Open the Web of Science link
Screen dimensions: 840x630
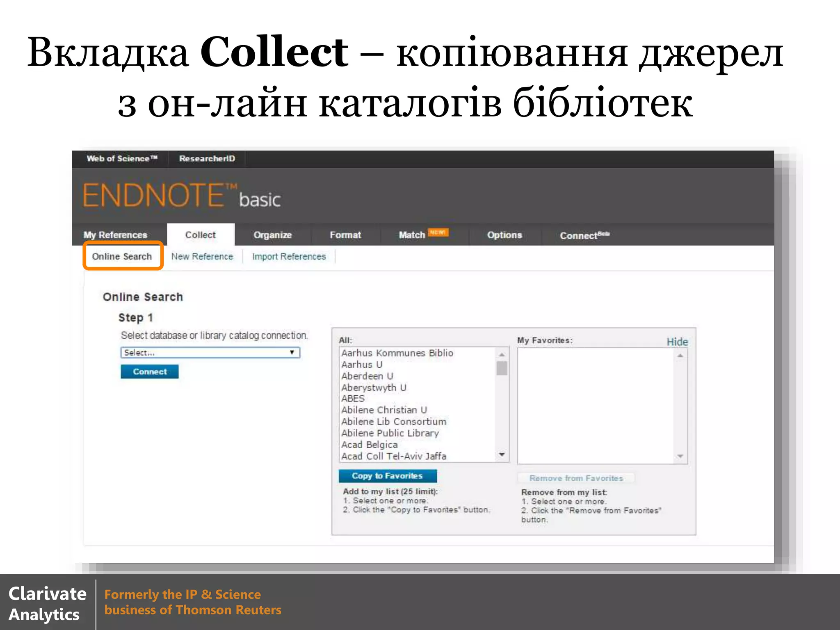tap(122, 159)
